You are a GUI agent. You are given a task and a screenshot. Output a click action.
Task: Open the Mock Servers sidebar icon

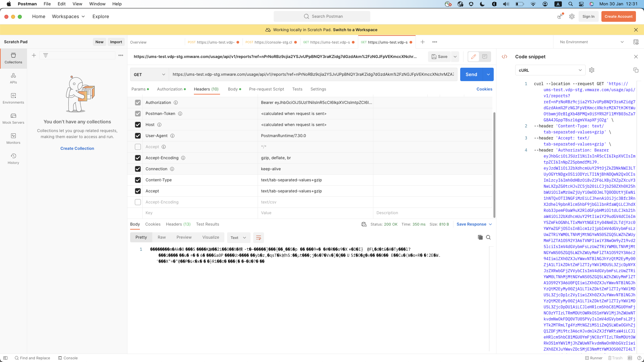tap(13, 118)
